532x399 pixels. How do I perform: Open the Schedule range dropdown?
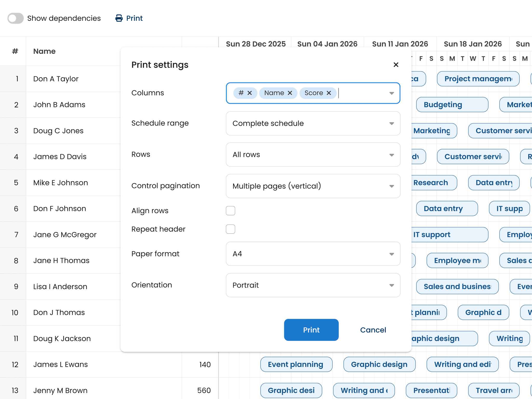(313, 123)
